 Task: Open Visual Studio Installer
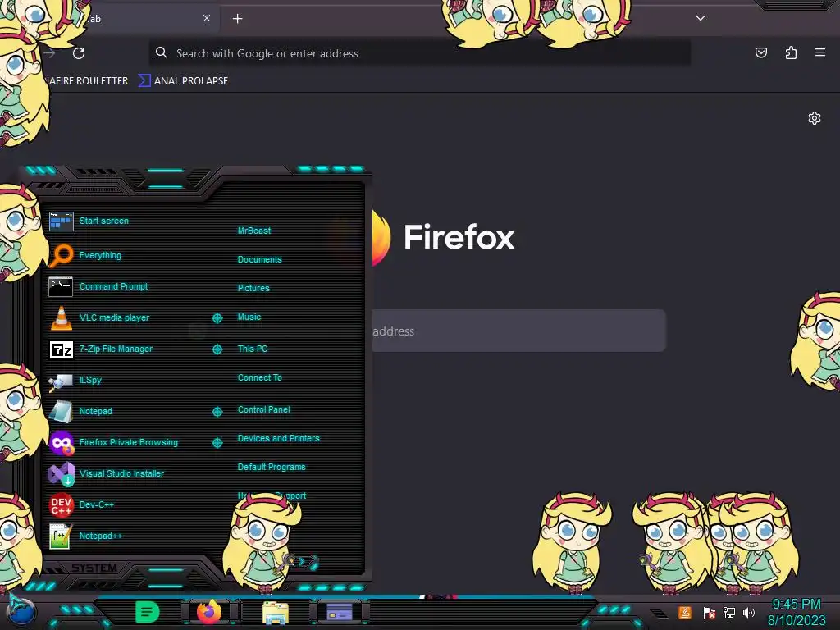point(107,473)
